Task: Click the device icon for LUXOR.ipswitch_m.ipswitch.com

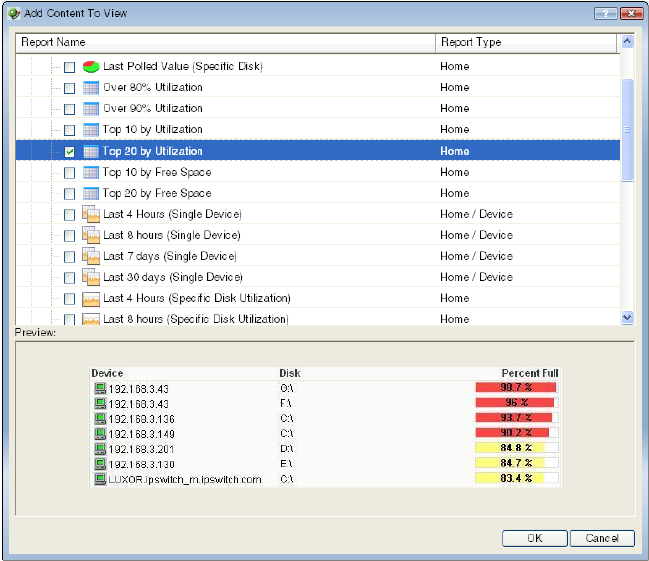Action: pos(99,479)
